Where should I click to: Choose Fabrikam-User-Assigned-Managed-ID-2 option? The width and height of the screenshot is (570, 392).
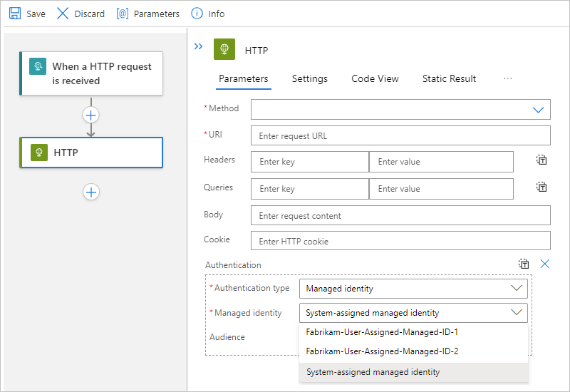tap(382, 351)
